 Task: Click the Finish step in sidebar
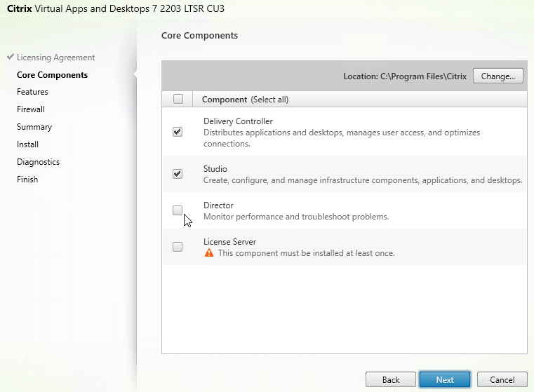click(x=27, y=180)
